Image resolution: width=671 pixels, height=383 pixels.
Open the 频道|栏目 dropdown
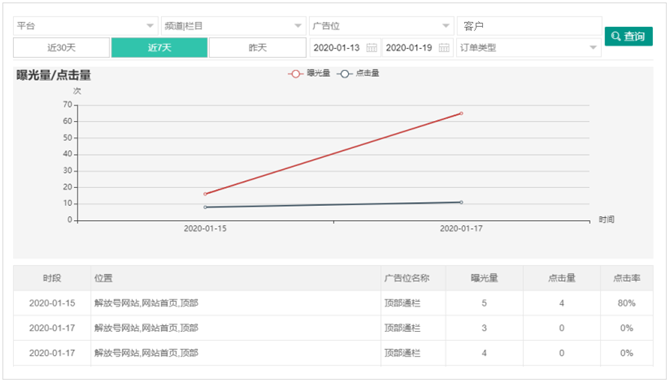[234, 26]
